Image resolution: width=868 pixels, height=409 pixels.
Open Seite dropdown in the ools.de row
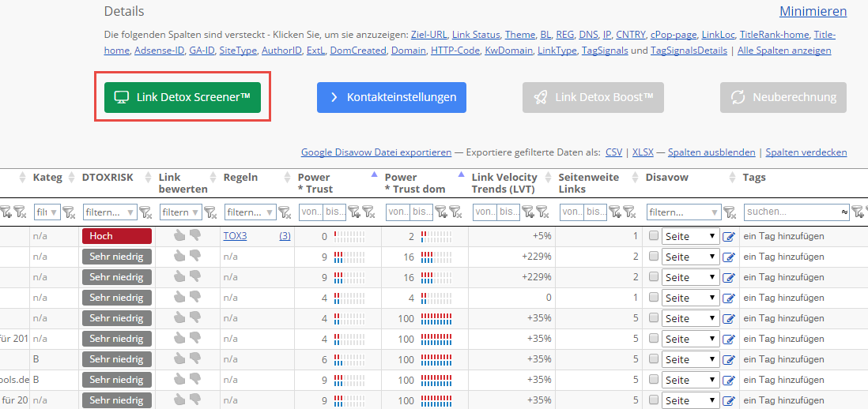(691, 381)
